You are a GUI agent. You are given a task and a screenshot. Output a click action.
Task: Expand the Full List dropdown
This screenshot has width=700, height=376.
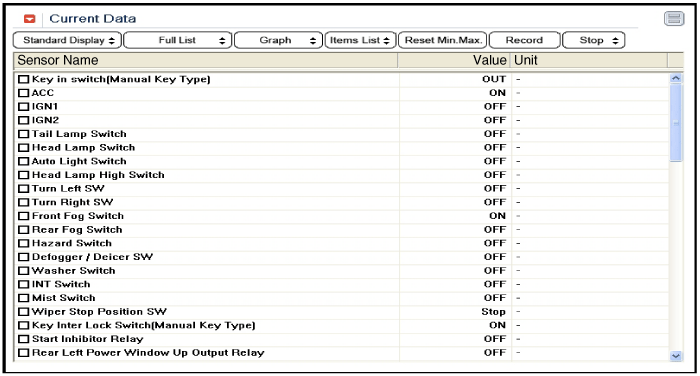click(178, 40)
